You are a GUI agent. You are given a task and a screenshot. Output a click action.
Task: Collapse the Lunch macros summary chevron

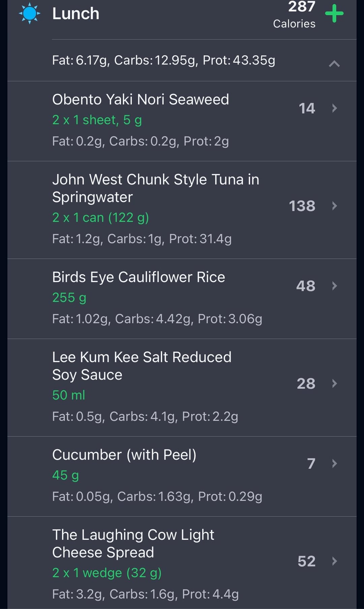click(x=334, y=63)
